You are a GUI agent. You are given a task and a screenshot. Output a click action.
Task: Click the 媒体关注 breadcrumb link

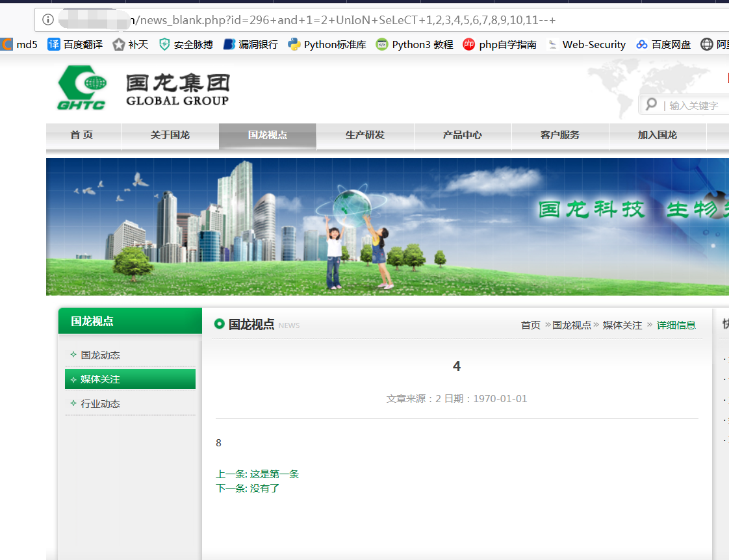(622, 325)
